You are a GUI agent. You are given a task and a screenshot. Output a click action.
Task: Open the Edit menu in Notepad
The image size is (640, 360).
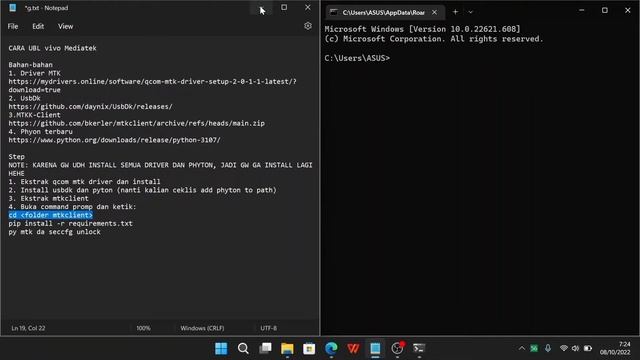point(38,27)
